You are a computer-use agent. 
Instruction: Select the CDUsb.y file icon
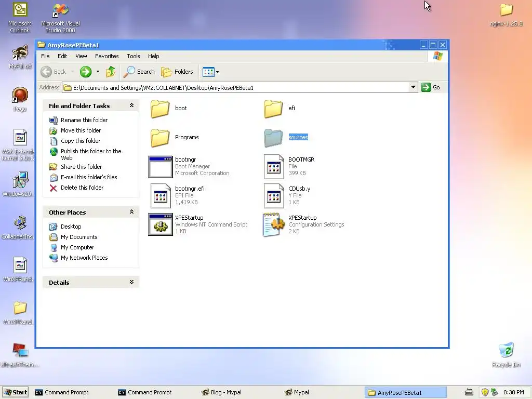point(274,196)
